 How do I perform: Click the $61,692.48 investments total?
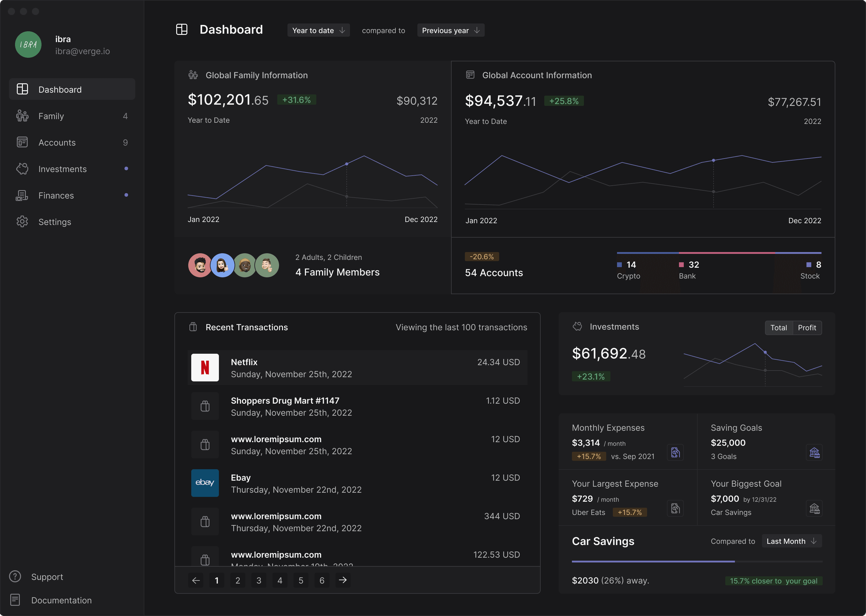pyautogui.click(x=609, y=353)
